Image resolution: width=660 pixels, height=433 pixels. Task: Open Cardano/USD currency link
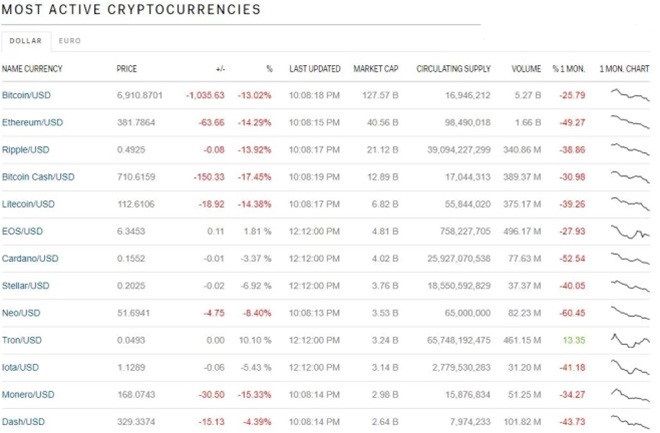point(30,258)
